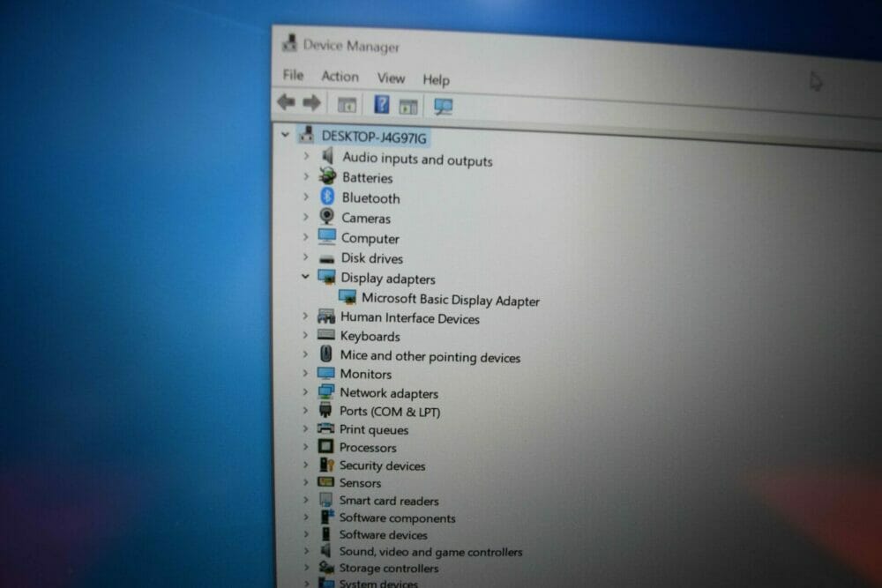Image resolution: width=882 pixels, height=588 pixels.
Task: Click the mouse icon for Mice devices
Action: (325, 354)
